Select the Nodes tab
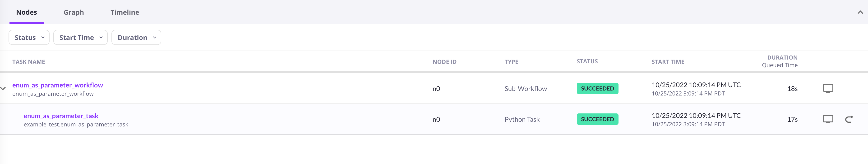Image resolution: width=868 pixels, height=164 pixels. 27,12
